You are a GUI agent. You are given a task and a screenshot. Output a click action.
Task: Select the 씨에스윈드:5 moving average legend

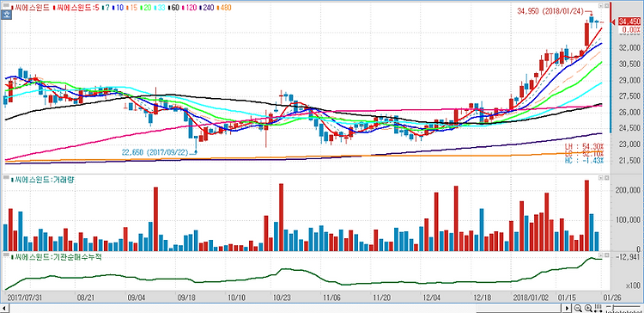click(x=76, y=8)
